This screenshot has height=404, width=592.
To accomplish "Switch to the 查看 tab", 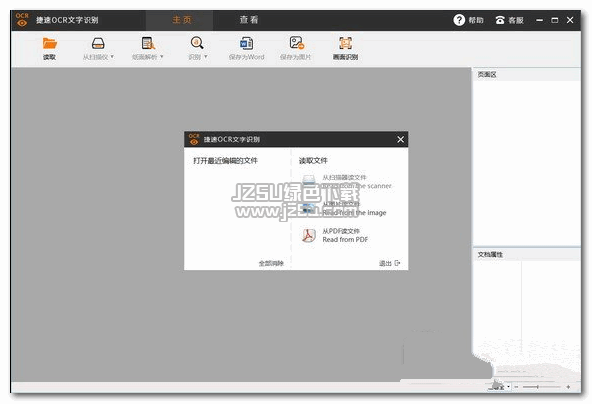I will point(249,20).
